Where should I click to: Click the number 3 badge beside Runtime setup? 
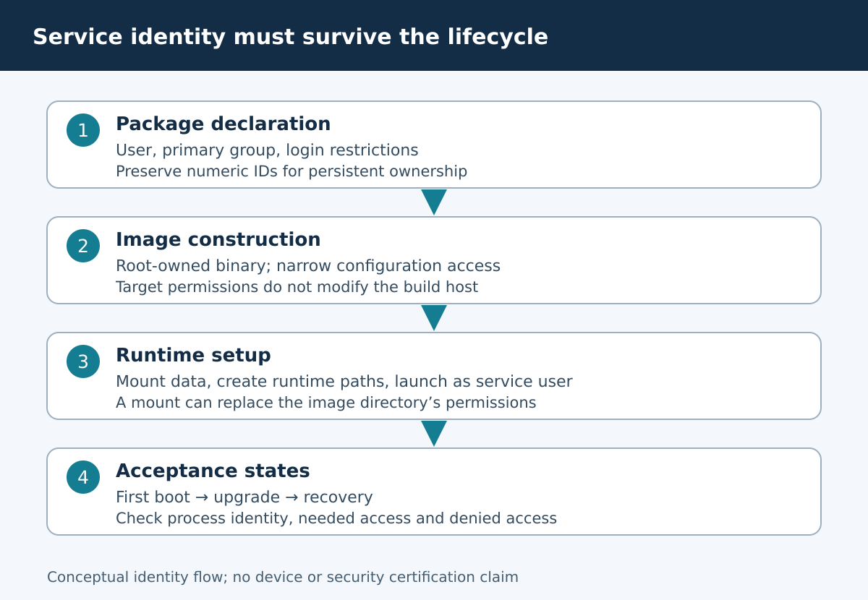[x=83, y=361]
